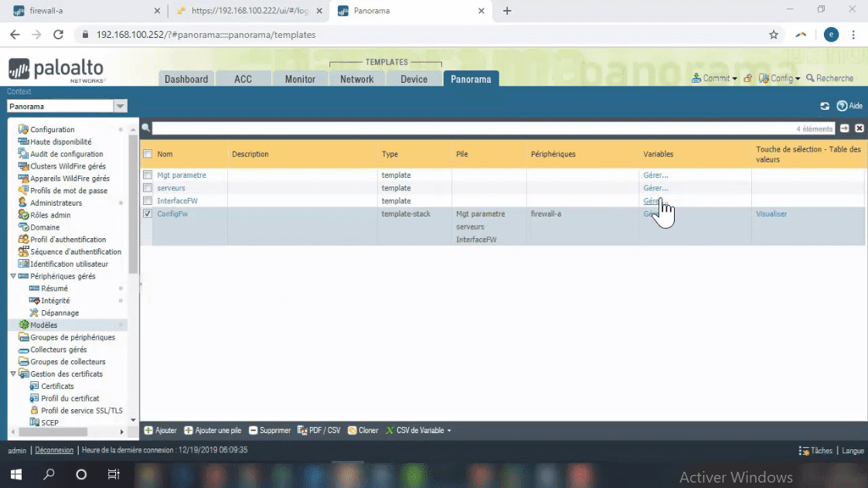Switch to the Monitor tab
The image size is (868, 488).
click(x=300, y=79)
